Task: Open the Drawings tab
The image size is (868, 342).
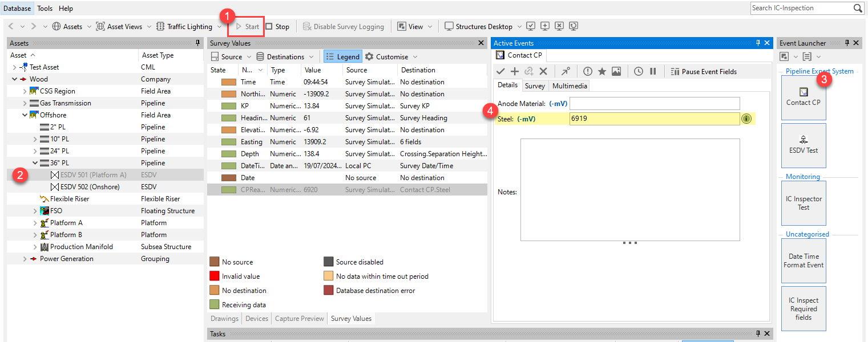Action: [224, 319]
